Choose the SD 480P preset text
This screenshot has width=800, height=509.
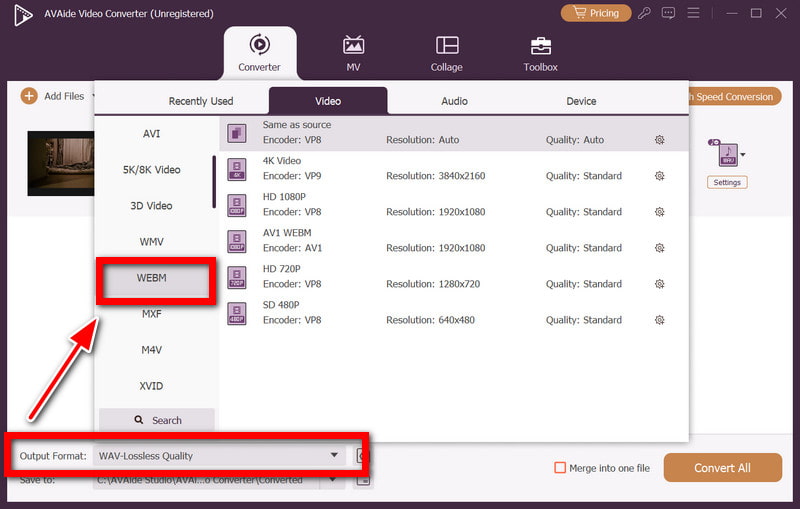coord(281,305)
